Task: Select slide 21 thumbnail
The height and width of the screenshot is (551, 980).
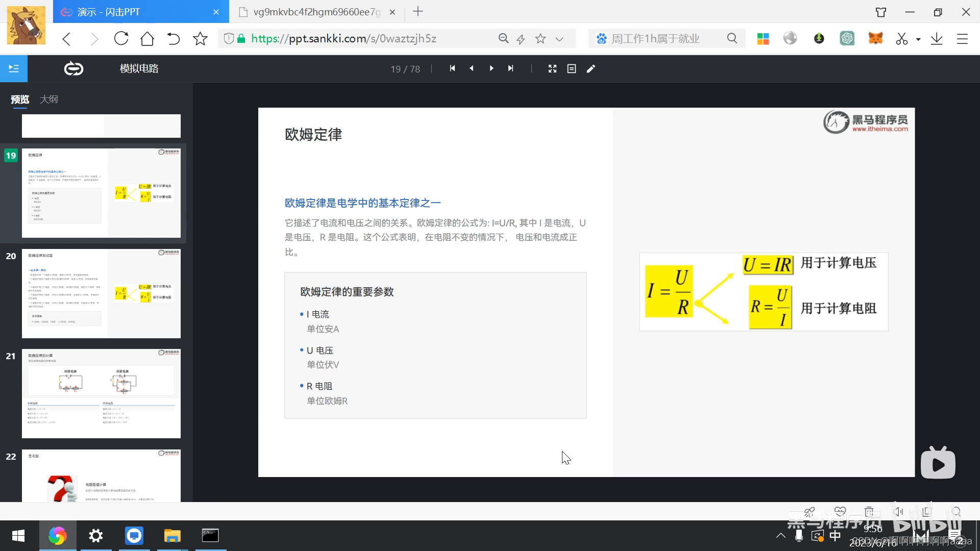Action: click(x=101, y=393)
